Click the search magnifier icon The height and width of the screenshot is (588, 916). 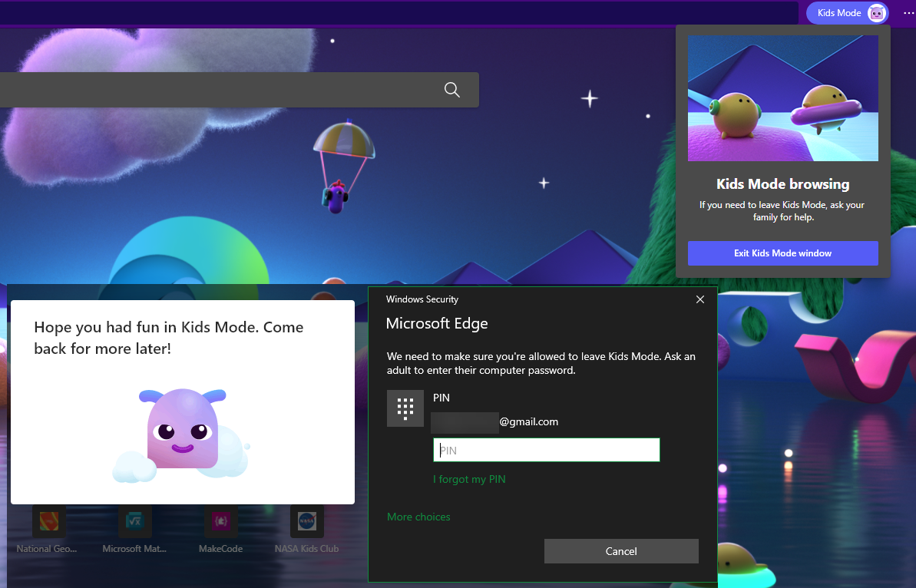tap(451, 89)
